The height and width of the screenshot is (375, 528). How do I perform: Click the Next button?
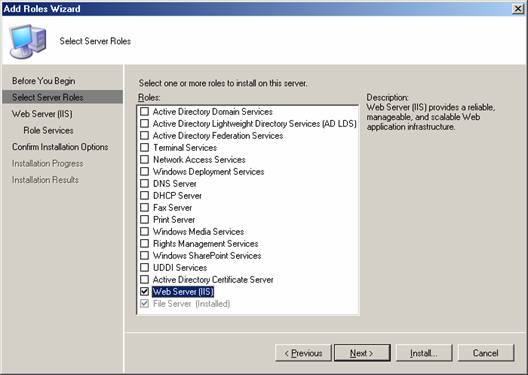click(362, 353)
